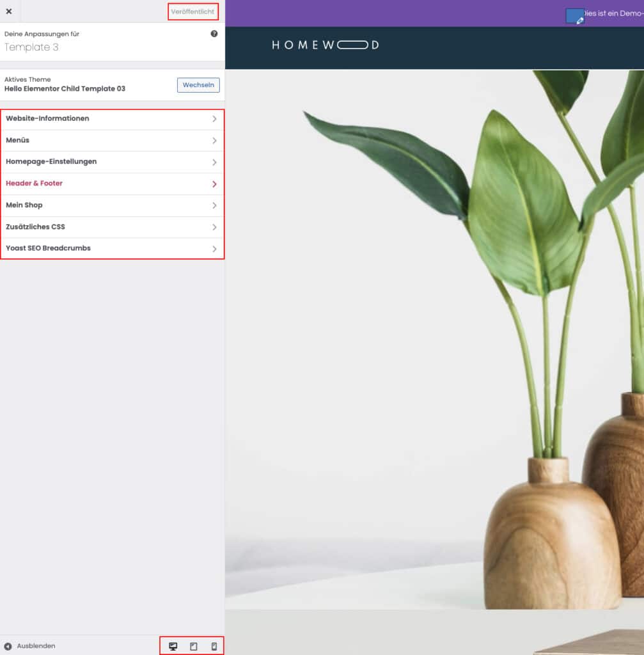Switch preview to desktop device icon
Image resolution: width=644 pixels, height=655 pixels.
173,646
